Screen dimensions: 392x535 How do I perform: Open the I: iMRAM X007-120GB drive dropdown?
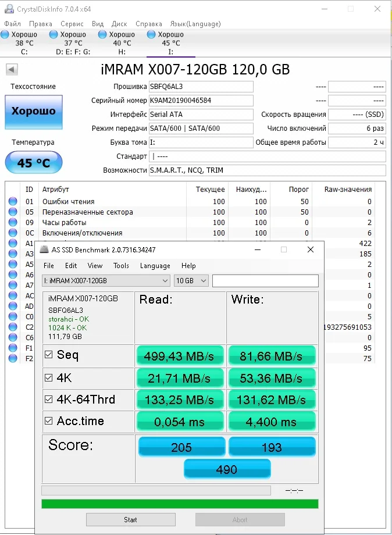(106, 281)
